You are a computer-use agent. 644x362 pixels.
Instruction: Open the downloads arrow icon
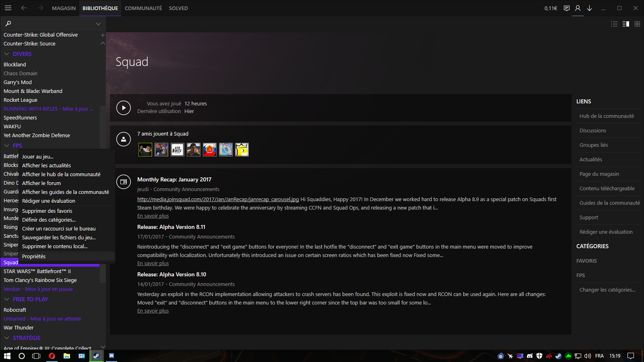(x=590, y=8)
